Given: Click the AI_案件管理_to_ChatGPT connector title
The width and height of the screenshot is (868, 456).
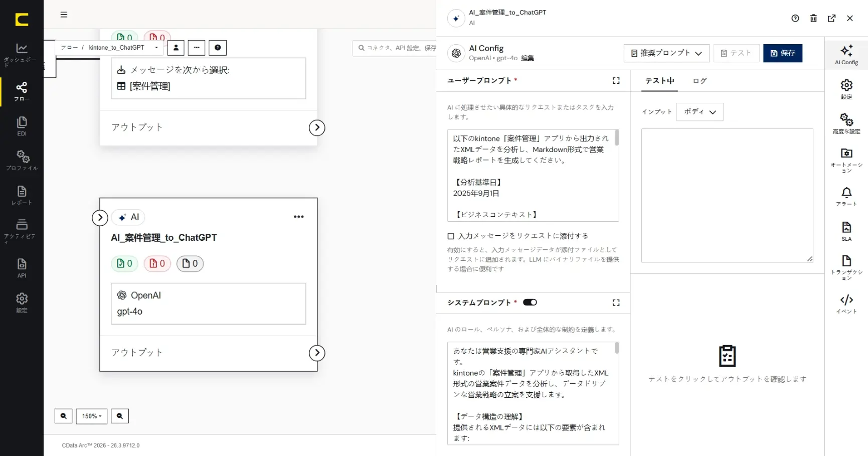Looking at the screenshot, I should 164,238.
